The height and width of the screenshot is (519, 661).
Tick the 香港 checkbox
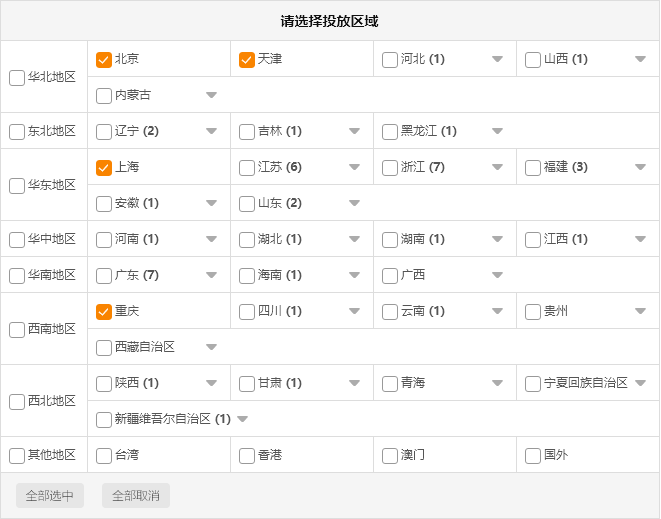[x=247, y=456]
